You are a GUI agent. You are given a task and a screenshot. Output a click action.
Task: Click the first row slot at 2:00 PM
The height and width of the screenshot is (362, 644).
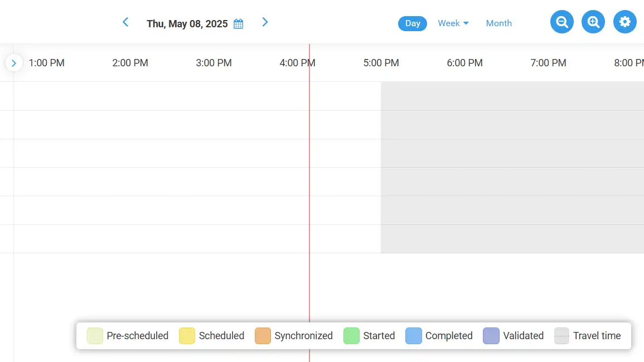click(130, 96)
